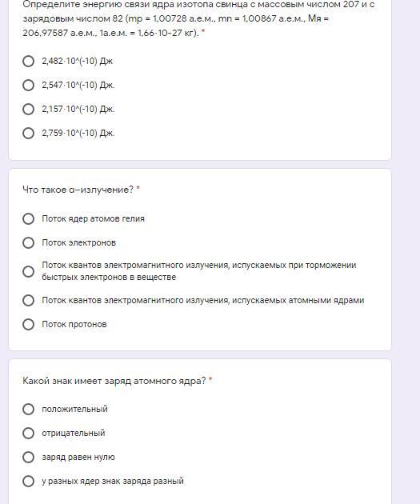Select the 2,482·10^(-10) Дж answer

[28, 61]
